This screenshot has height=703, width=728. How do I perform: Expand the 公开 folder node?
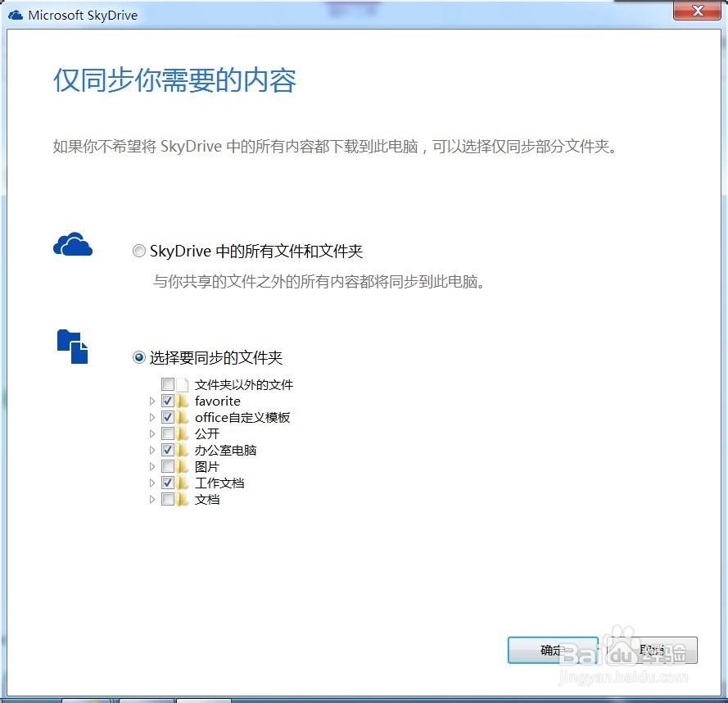point(151,433)
